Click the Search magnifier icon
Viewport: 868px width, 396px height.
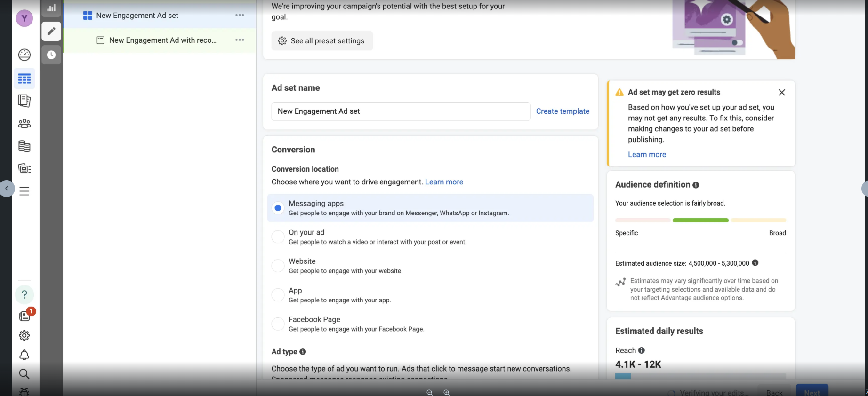click(x=24, y=374)
